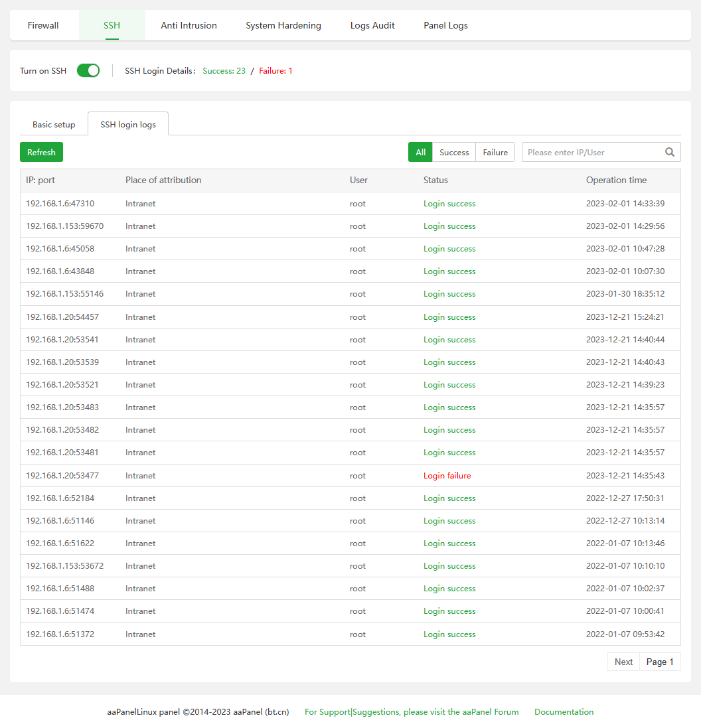This screenshot has width=701, height=728.
Task: Open the Documentation footer link
Action: [x=564, y=712]
